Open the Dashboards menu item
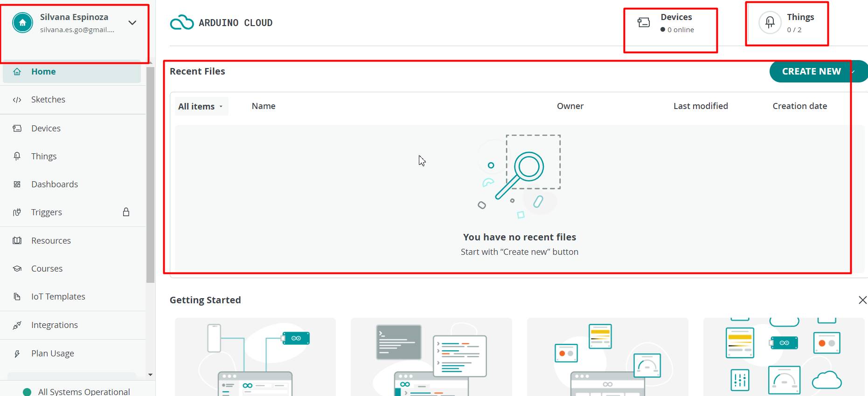Screen dimensions: 868x396 click(x=73, y=184)
